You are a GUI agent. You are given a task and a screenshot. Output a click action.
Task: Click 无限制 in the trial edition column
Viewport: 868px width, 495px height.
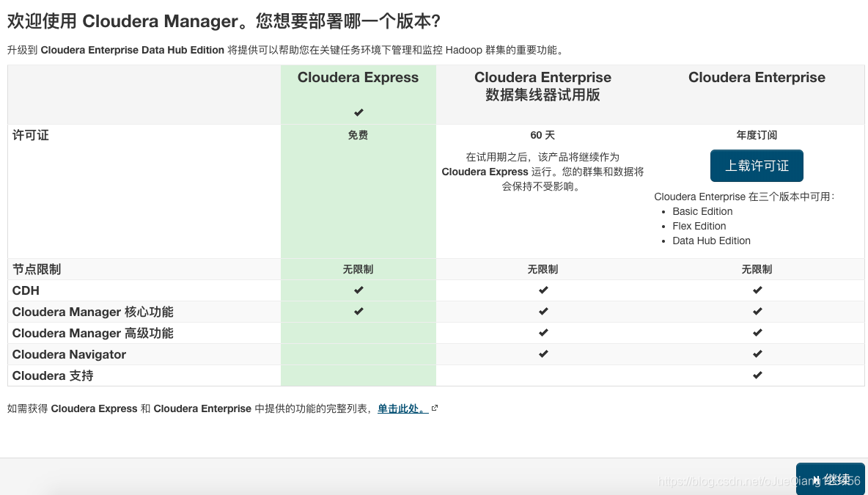point(542,269)
